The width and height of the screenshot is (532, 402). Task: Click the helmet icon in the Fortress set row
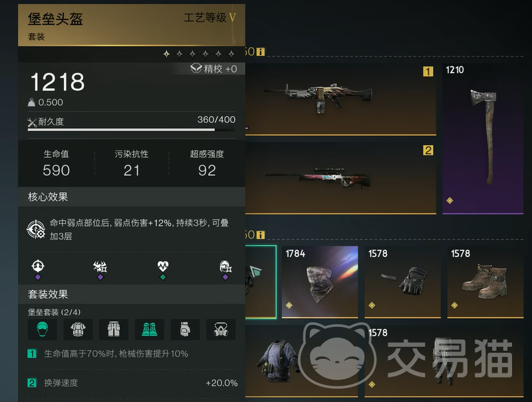(42, 329)
